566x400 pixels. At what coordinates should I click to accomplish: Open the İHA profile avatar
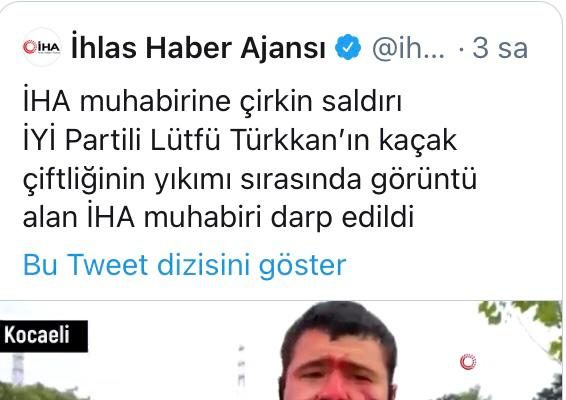(x=42, y=47)
